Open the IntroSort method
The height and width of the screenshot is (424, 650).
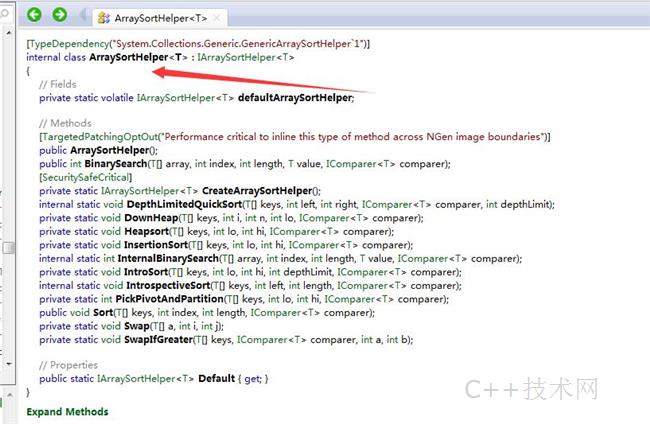[x=146, y=272]
